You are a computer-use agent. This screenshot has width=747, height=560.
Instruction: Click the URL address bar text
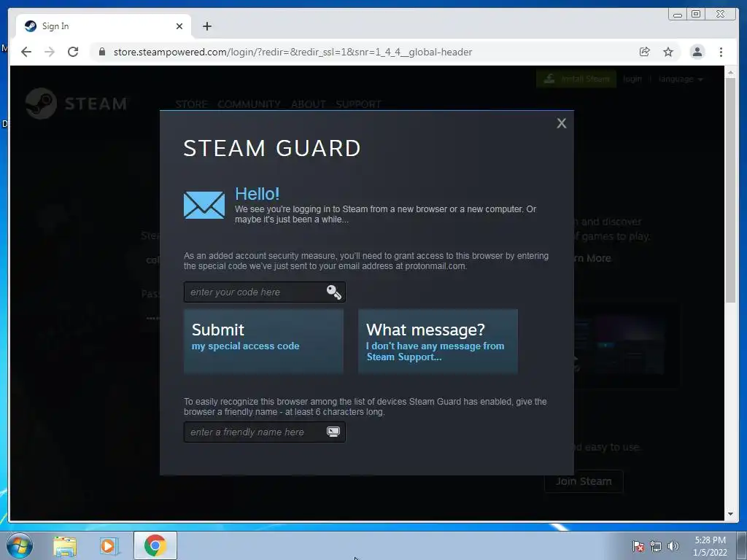point(293,52)
